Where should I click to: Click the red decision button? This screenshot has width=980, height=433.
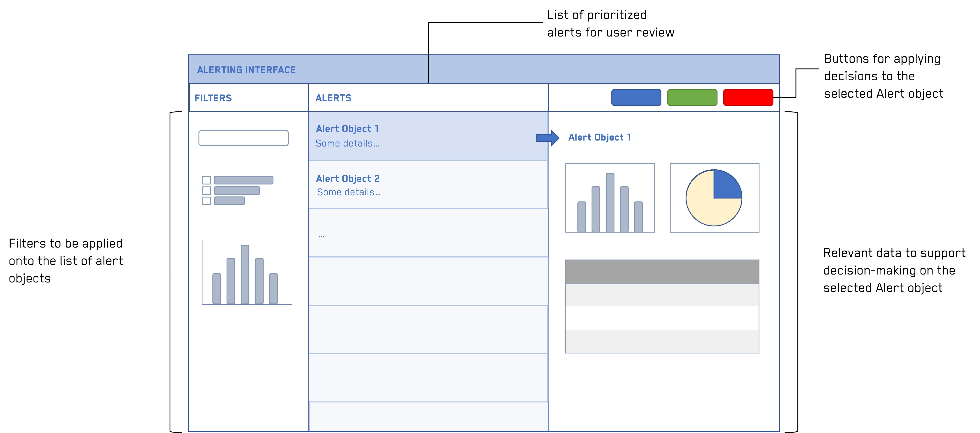[748, 97]
